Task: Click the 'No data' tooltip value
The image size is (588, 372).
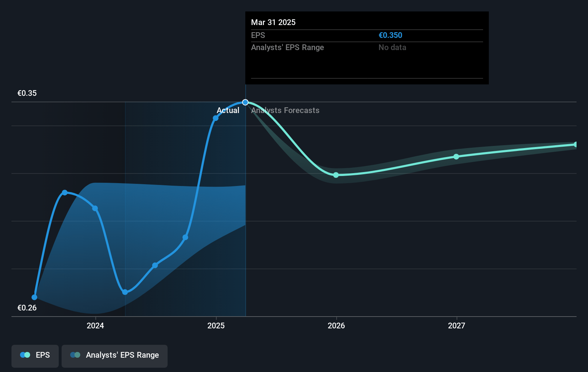Action: [x=392, y=47]
